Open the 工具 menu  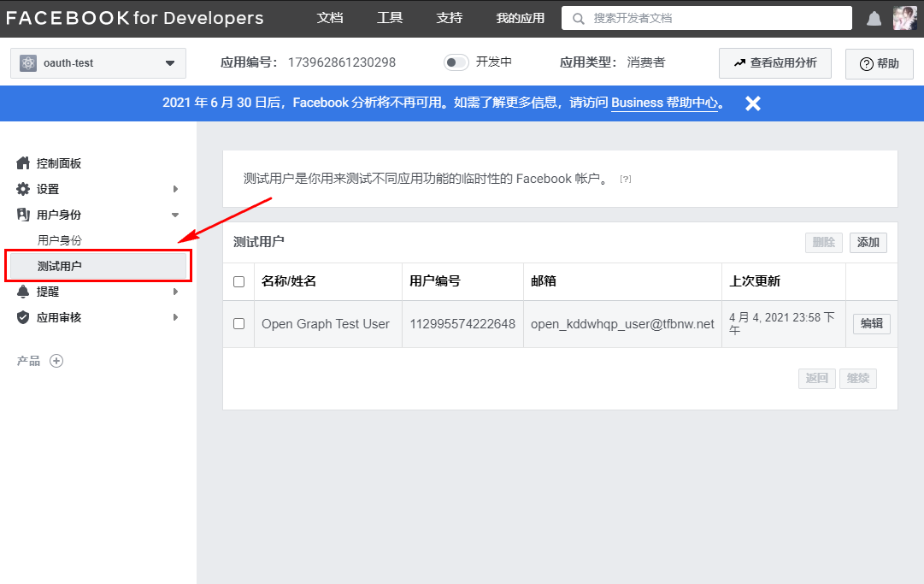[x=390, y=18]
